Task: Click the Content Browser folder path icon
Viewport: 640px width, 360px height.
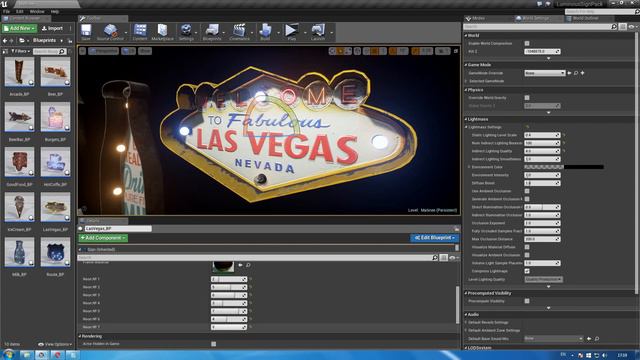Action: coord(22,40)
